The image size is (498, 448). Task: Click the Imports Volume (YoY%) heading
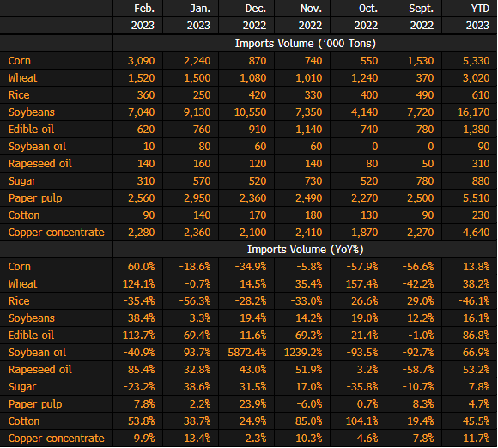click(305, 249)
